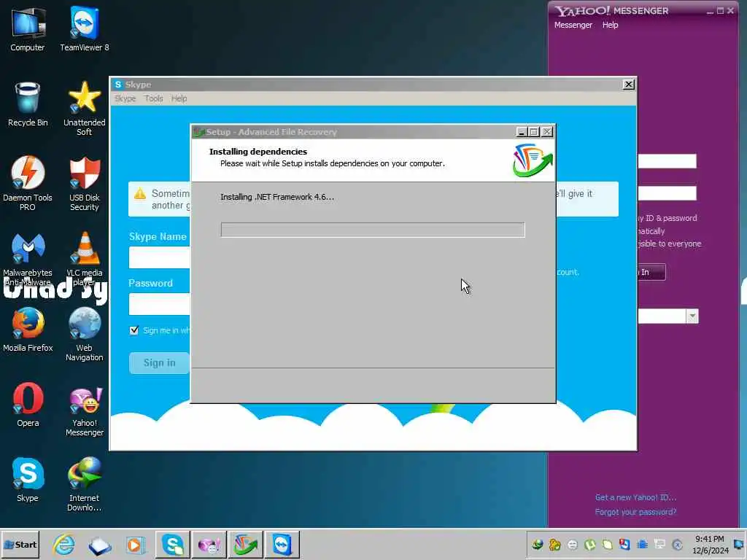Click the 'Installing dependencies' heading
747x560 pixels.
coord(258,152)
